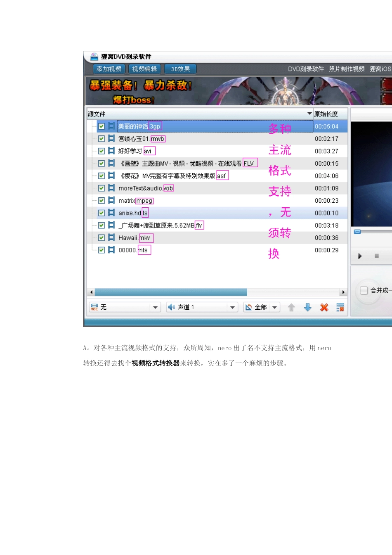Viewport: 392px width, 555px height.
Task: Click the stop button in preview
Action: (x=376, y=256)
